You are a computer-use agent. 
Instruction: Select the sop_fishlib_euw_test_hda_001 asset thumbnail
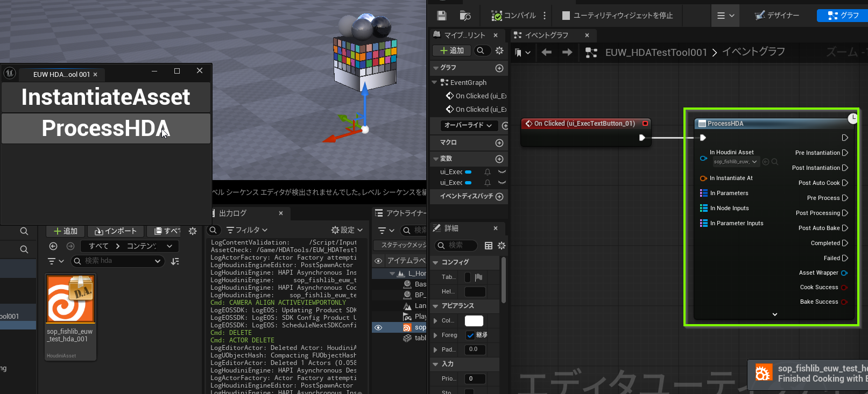(70, 299)
